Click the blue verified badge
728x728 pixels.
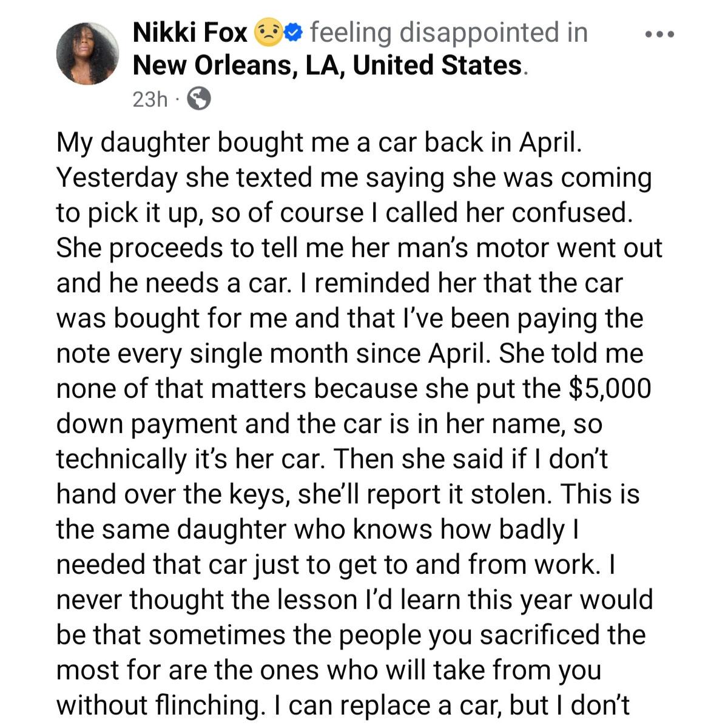pyautogui.click(x=293, y=32)
